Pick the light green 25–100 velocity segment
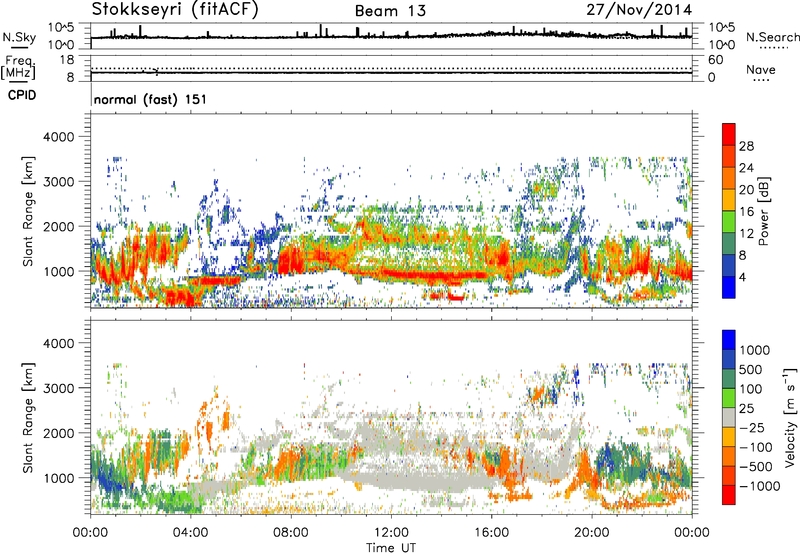This screenshot has height=554, width=800. (x=729, y=398)
